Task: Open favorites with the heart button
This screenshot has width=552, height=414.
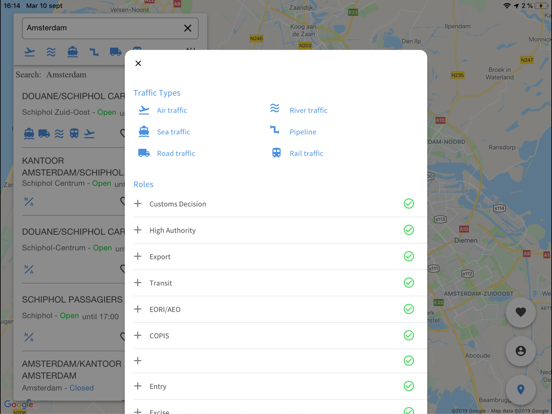Action: point(521,312)
